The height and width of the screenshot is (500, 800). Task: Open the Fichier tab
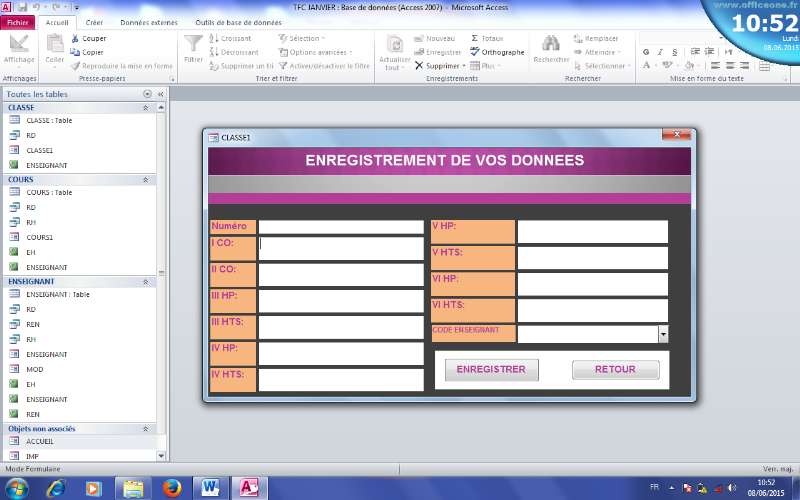pos(18,22)
